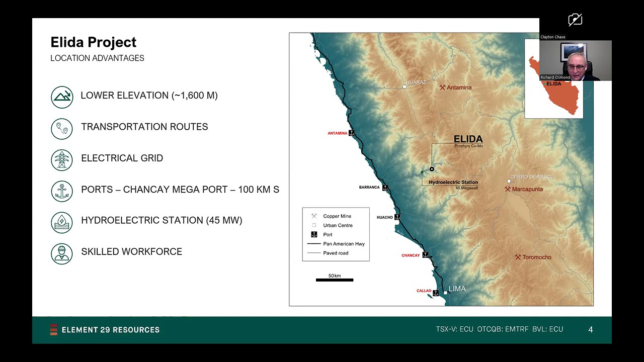Click the Location Advantages subtitle
Viewport: 644px width, 362px height.
[97, 58]
